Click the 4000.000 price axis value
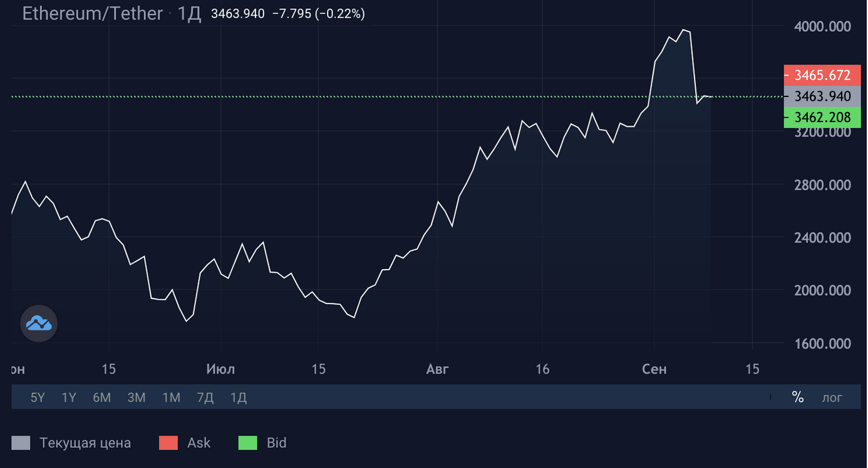Screen dimensions: 868x468 click(822, 26)
